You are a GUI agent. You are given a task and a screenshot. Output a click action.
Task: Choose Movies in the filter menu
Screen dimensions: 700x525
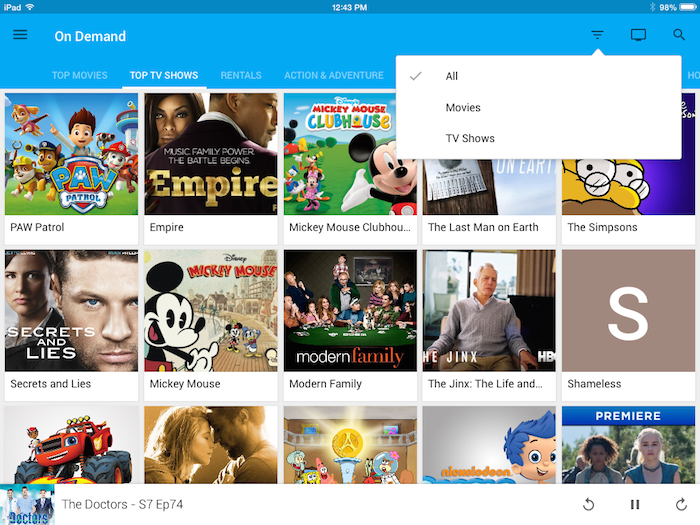pyautogui.click(x=538, y=108)
